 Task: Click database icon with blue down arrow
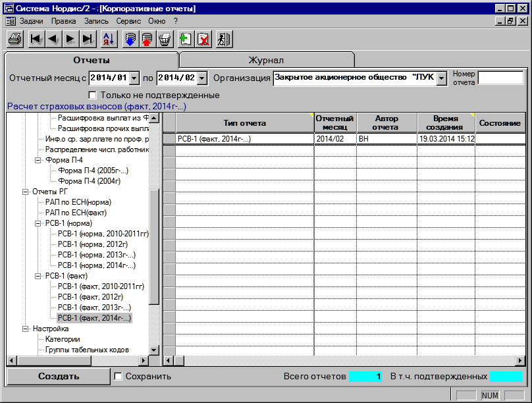click(x=130, y=39)
